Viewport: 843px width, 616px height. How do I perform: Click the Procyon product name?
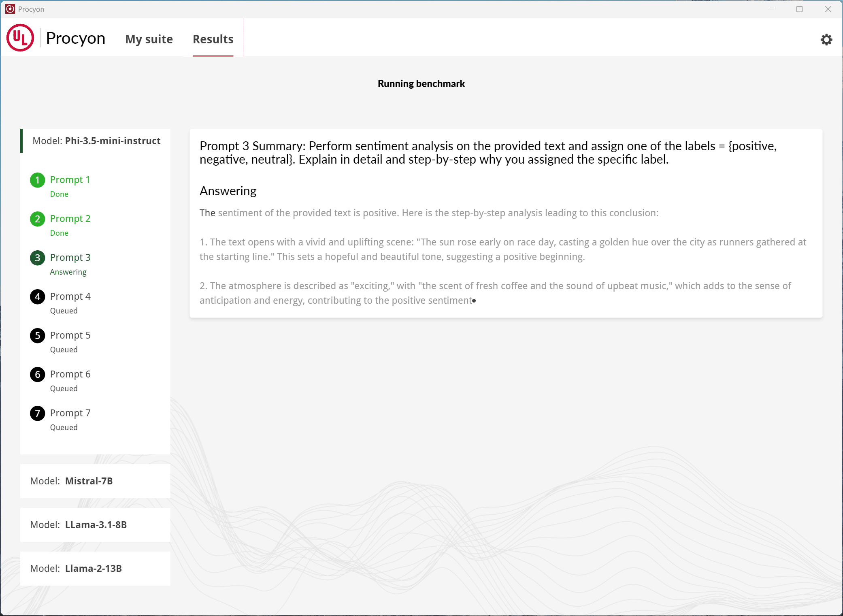pos(76,38)
